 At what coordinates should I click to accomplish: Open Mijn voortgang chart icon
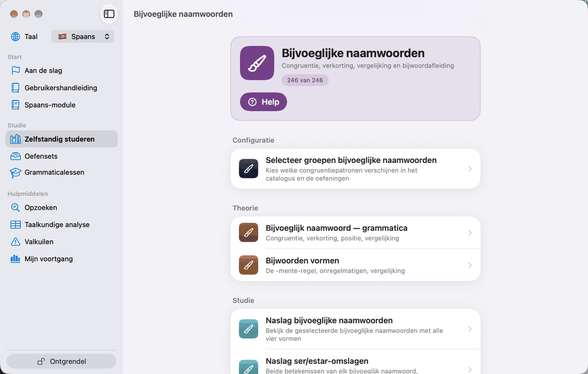tap(16, 259)
